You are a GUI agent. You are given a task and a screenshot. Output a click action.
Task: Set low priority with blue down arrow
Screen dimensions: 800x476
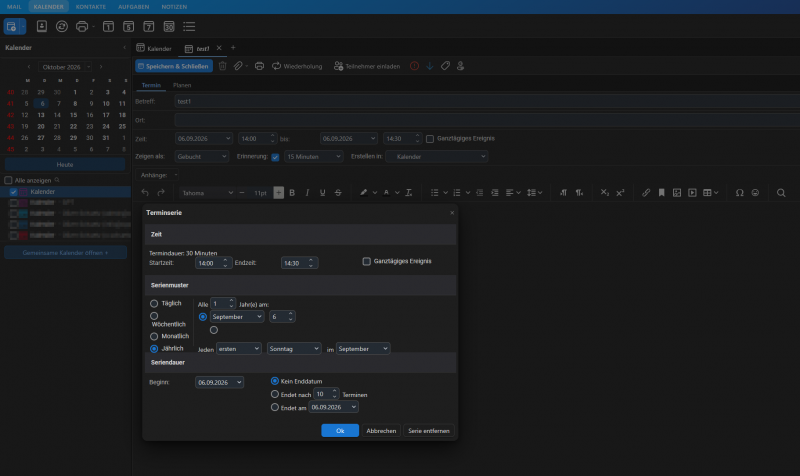(430, 66)
